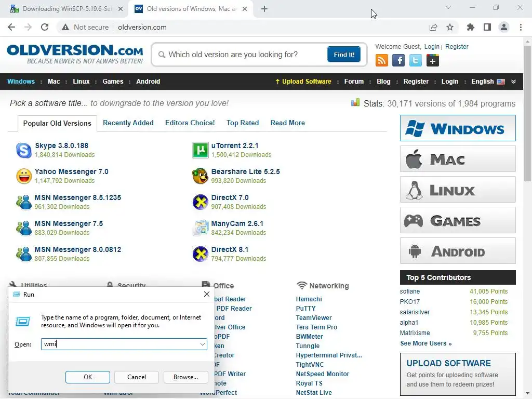Open the browser side panel icon

(487, 27)
